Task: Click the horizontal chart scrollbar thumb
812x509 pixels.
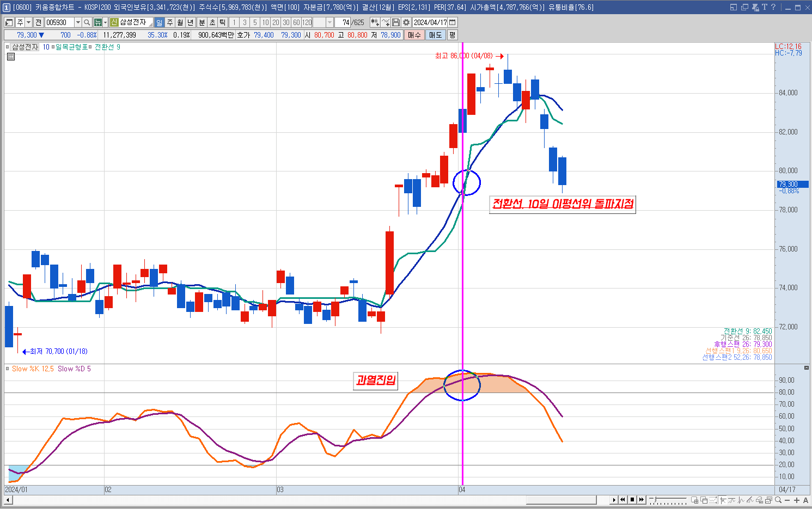Action: coord(561,500)
